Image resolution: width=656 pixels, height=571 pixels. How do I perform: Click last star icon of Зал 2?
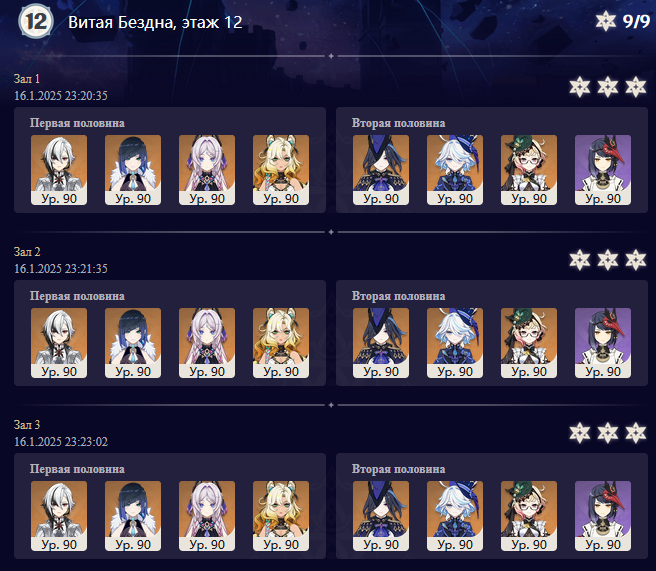coord(636,260)
